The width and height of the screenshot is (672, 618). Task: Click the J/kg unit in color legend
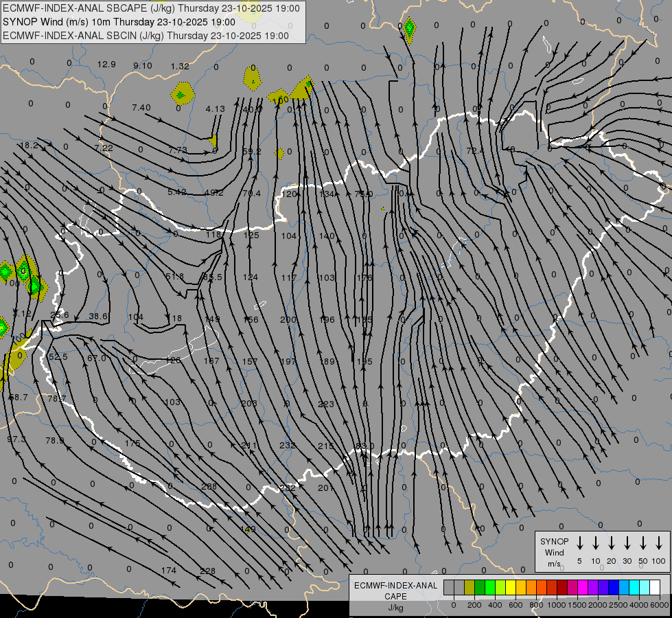click(x=395, y=608)
